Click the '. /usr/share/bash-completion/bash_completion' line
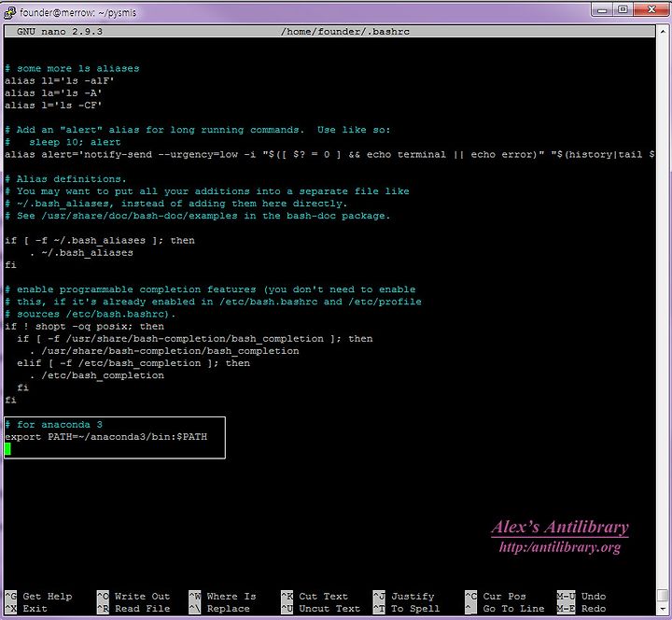672x620 pixels. pos(164,351)
